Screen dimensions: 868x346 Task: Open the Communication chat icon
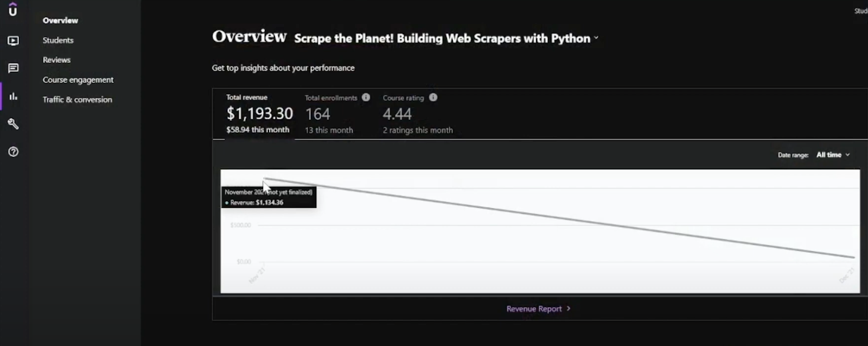(13, 68)
